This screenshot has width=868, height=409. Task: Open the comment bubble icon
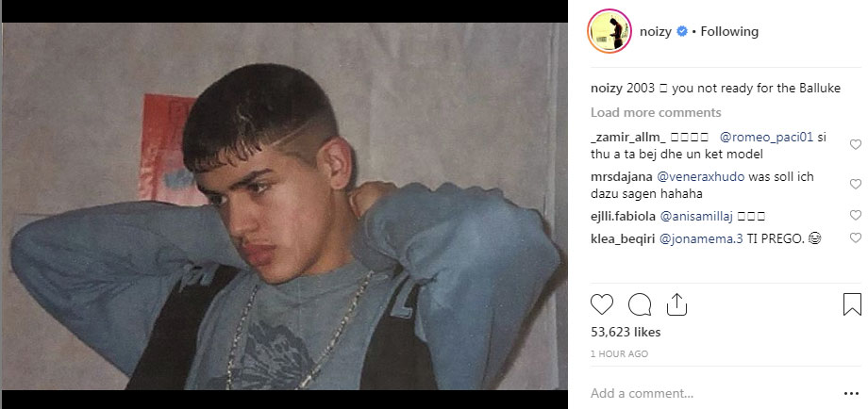pos(640,304)
